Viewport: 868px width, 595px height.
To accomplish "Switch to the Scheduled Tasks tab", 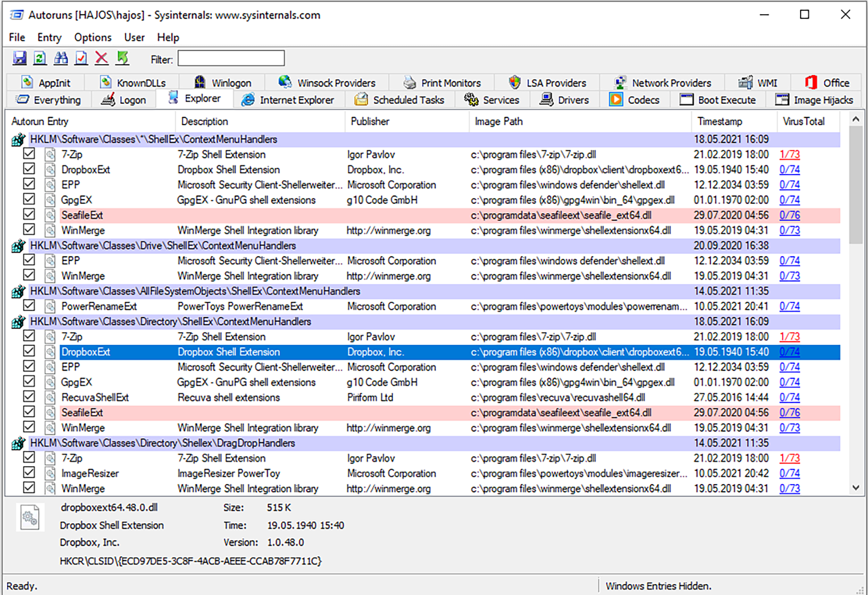I will (400, 100).
